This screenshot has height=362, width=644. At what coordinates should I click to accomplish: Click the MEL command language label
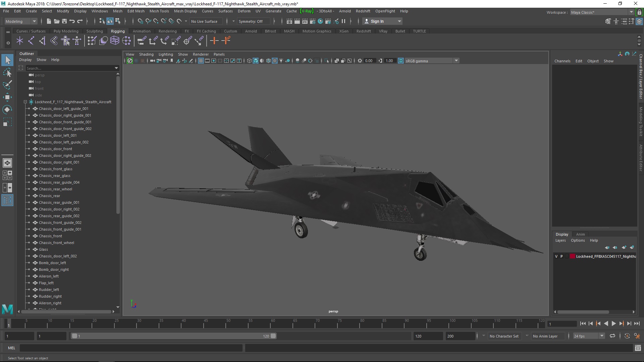[12, 348]
